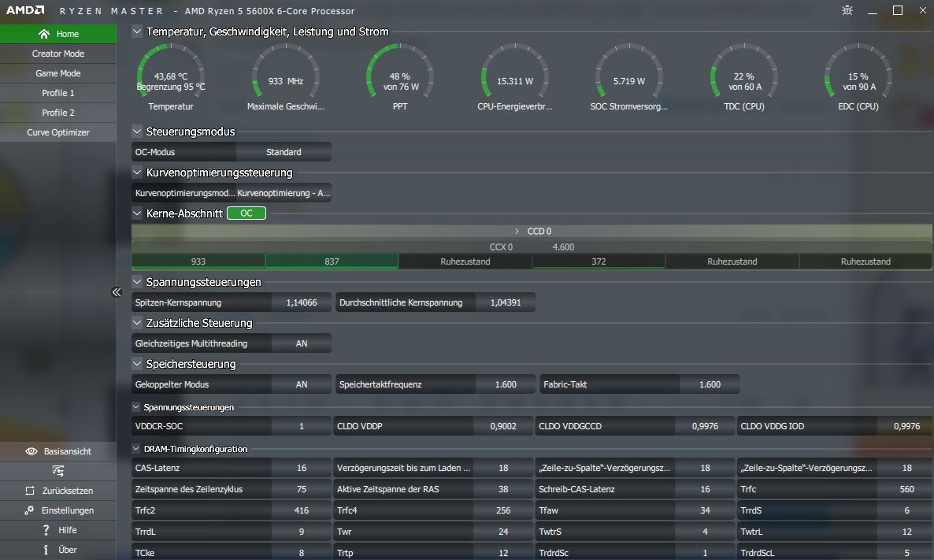
Task: Click Durchschnittliche Kernspannung value 1,04391
Action: click(x=506, y=302)
